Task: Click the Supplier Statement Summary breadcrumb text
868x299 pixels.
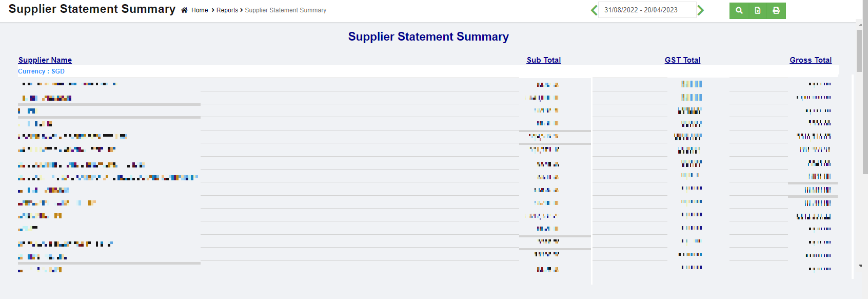Action: pyautogui.click(x=285, y=10)
